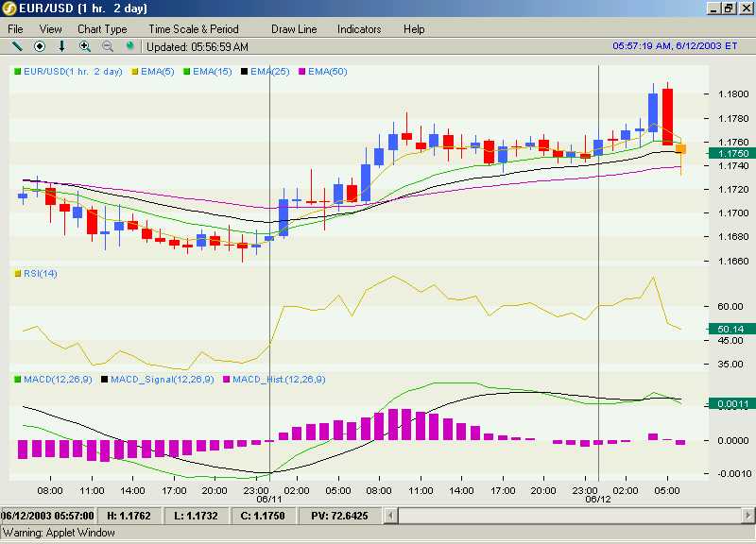Click the application logo in title bar
756x544 pixels.
coord(9,8)
